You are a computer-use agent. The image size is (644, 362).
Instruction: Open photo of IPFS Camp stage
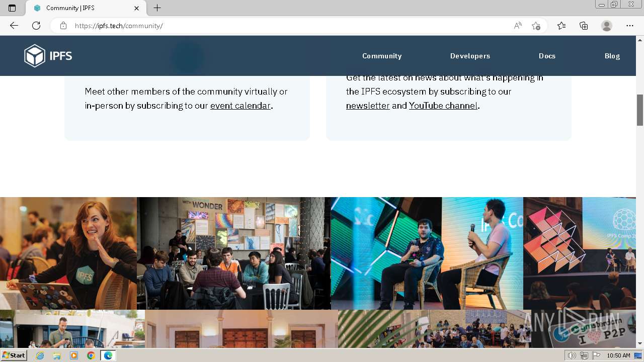click(580, 253)
